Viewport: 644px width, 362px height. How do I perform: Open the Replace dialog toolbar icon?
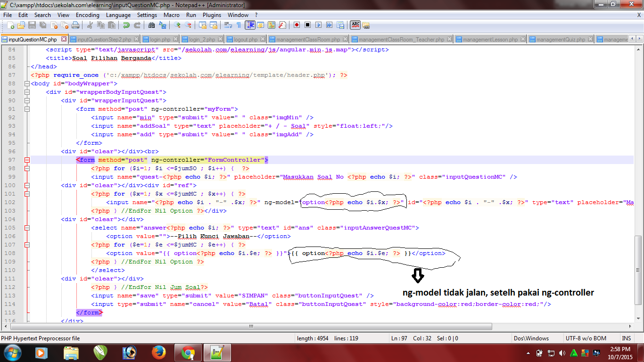(x=162, y=25)
